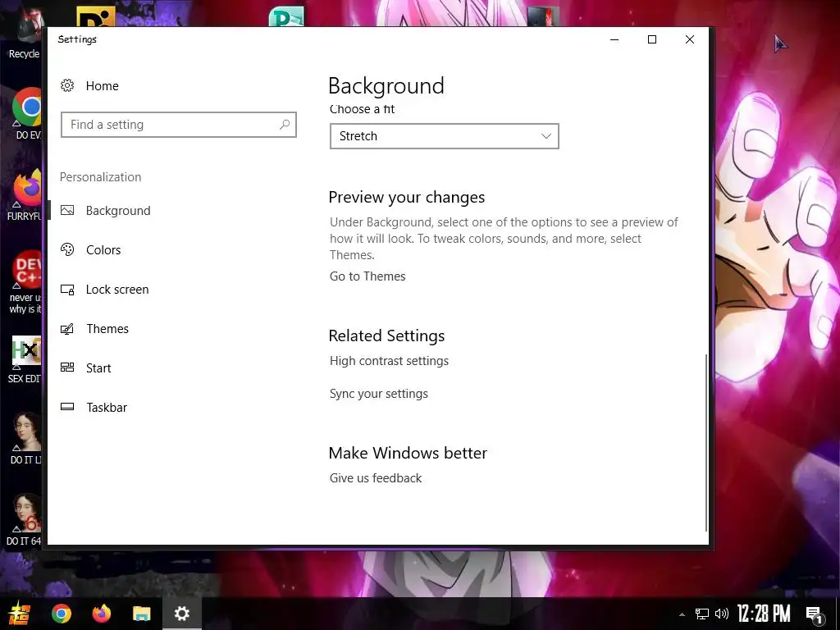Click the Give us feedback link
Image resolution: width=840 pixels, height=630 pixels.
pos(376,478)
